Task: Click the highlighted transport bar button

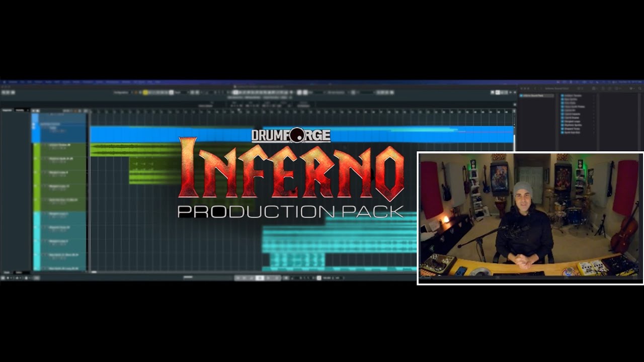Action: tap(260, 278)
